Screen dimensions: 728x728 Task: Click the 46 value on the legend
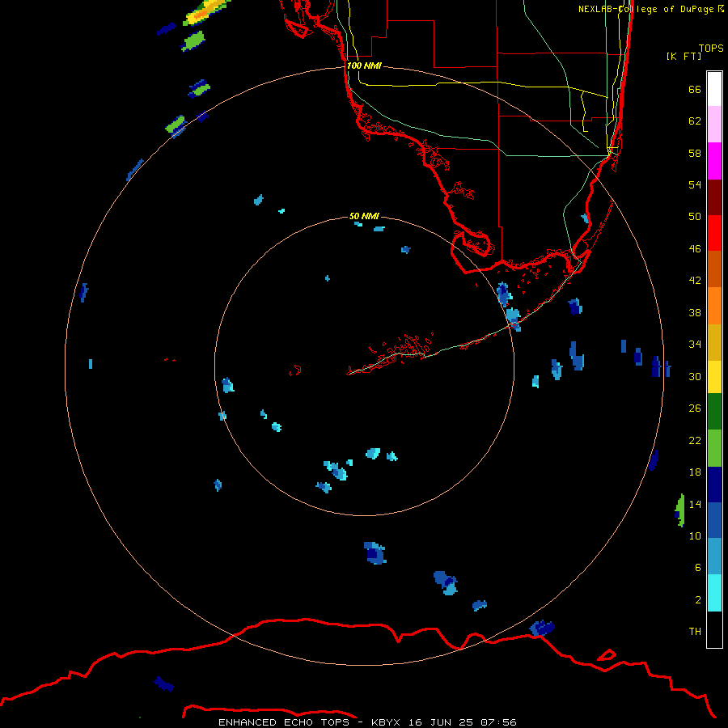[x=695, y=249]
